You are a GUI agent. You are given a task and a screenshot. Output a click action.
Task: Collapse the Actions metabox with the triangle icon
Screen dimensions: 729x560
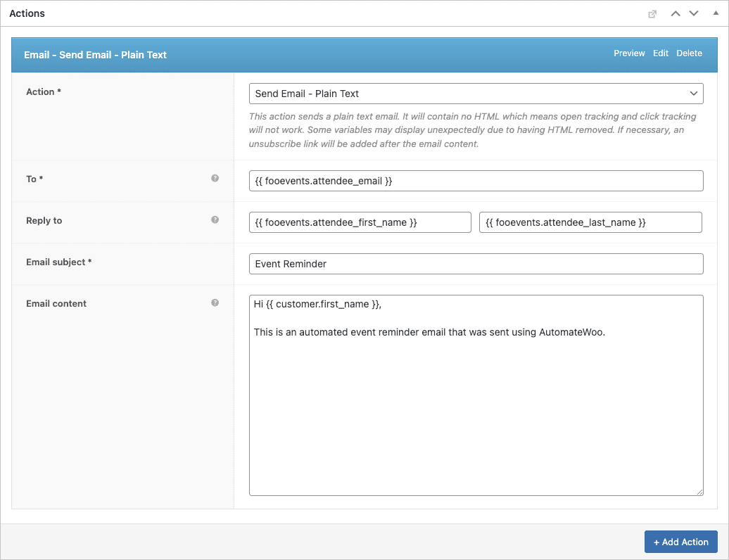point(715,13)
